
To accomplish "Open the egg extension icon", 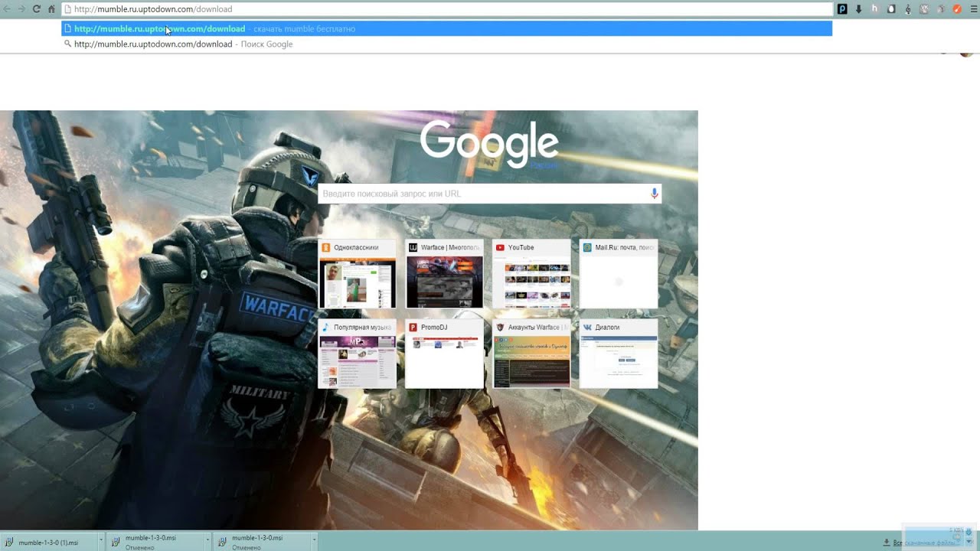I will click(x=891, y=9).
